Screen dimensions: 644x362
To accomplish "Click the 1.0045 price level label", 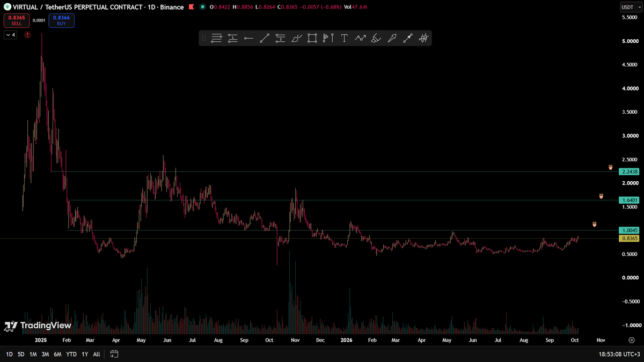I will tap(629, 230).
